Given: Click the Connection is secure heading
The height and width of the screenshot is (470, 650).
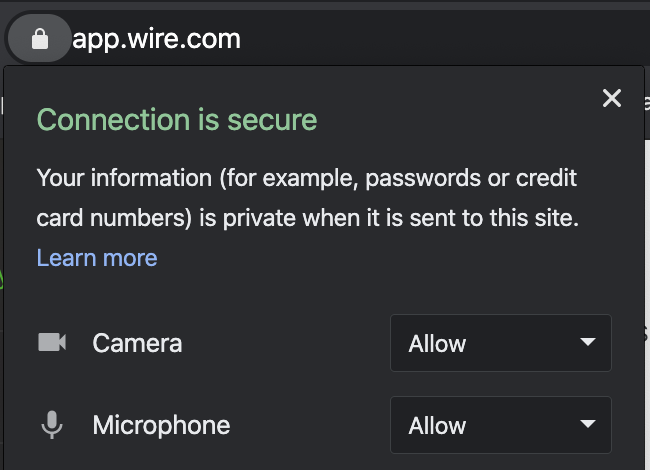Looking at the screenshot, I should click(177, 120).
